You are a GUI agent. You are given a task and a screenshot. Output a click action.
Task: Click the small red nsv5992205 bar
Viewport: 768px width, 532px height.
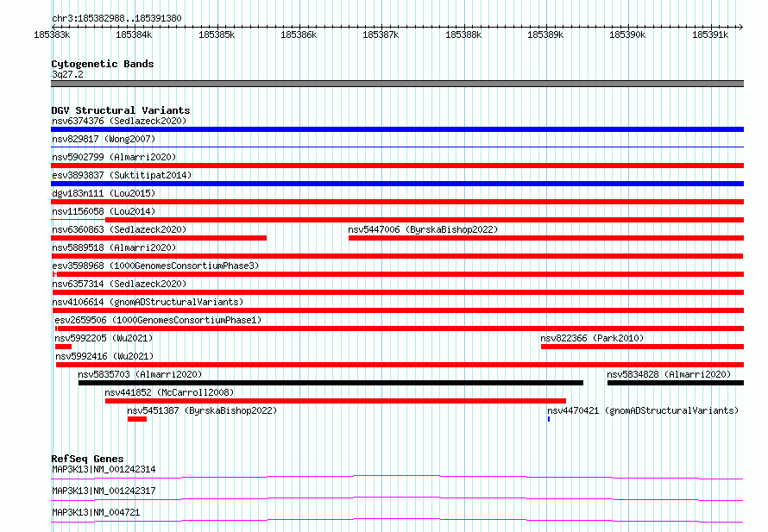click(63, 347)
